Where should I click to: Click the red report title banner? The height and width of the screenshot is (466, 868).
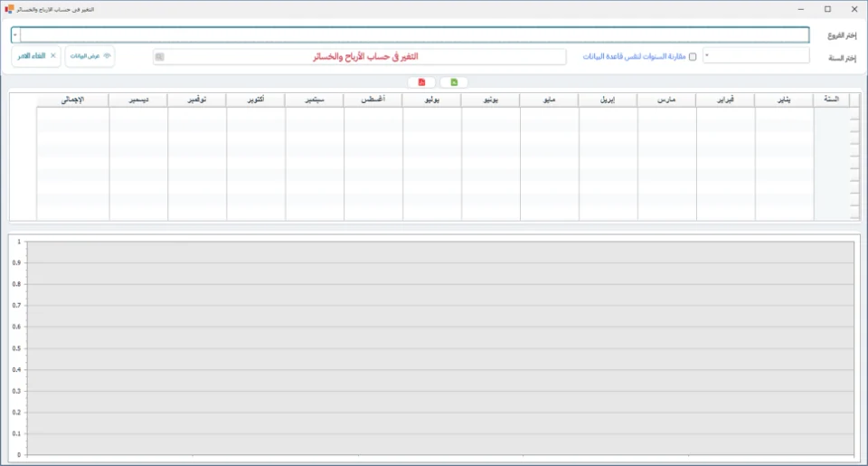click(x=360, y=56)
